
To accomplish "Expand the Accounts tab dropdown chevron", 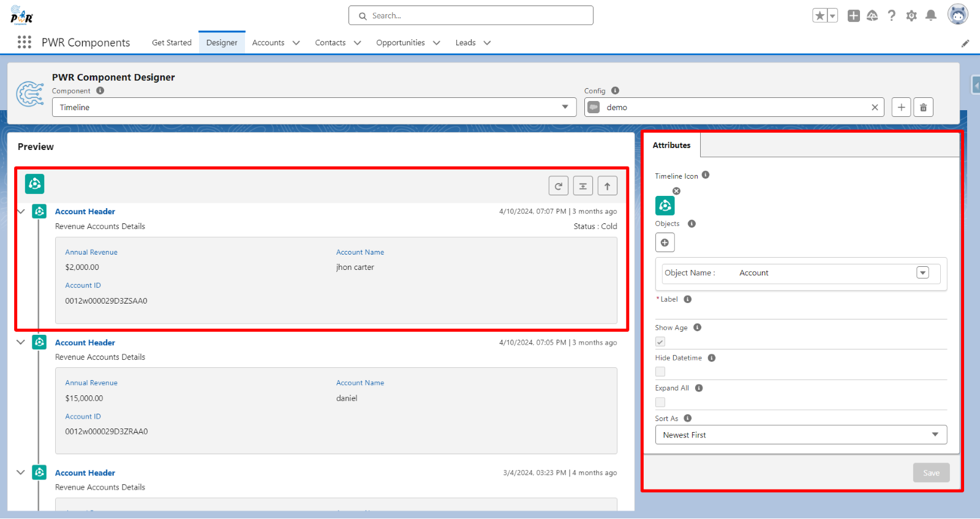I will coord(296,43).
